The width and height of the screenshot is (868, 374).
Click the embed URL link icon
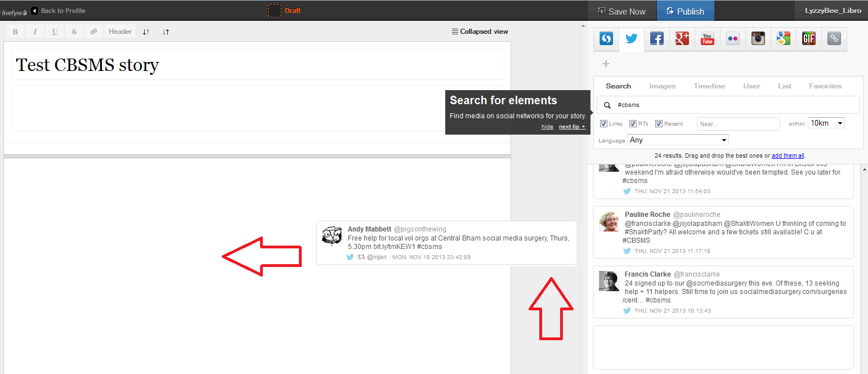834,39
